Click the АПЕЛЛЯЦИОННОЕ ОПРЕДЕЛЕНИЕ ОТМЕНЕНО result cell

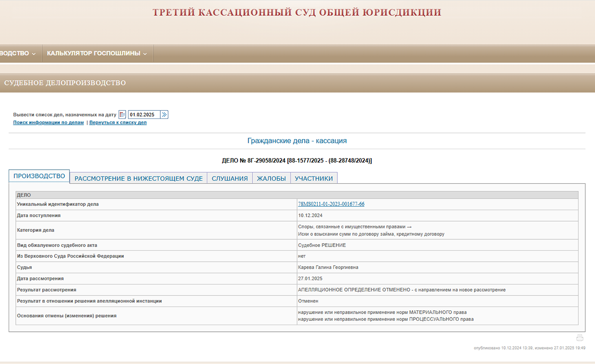point(401,290)
